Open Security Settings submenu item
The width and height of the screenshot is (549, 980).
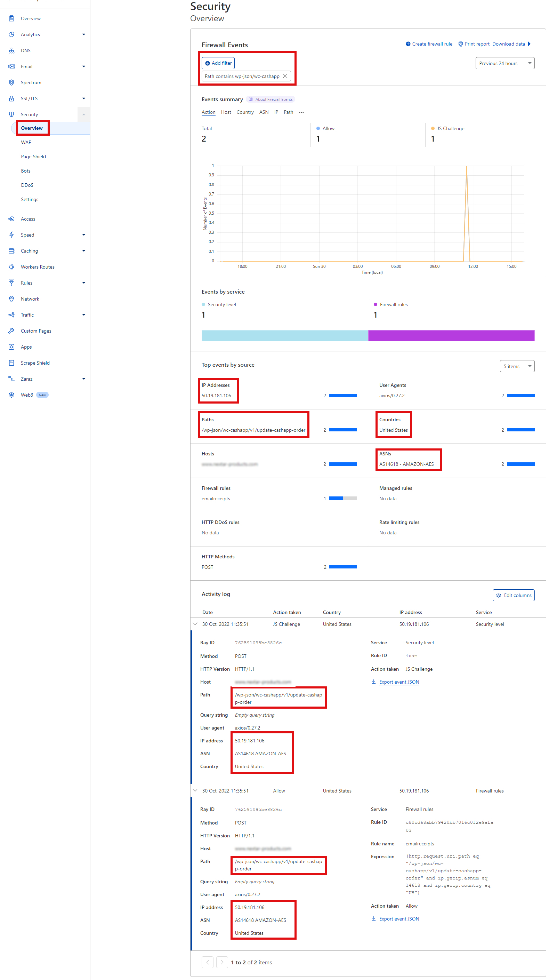coord(30,199)
